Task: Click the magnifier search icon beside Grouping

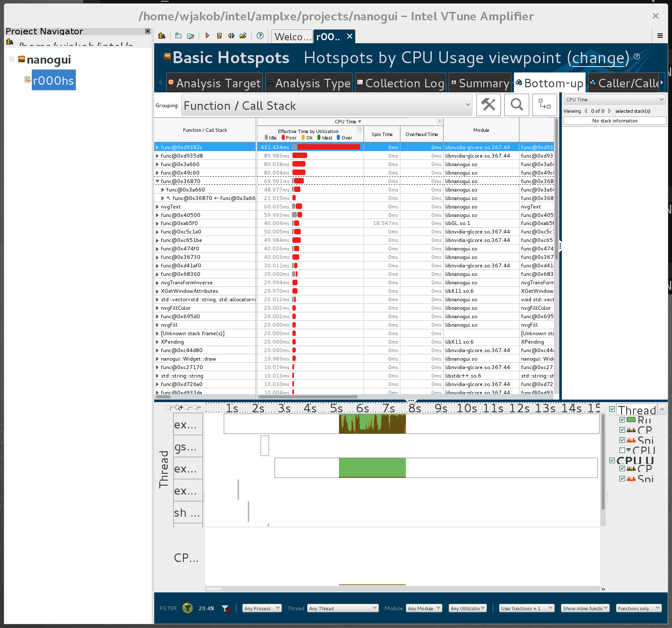Action: point(516,105)
